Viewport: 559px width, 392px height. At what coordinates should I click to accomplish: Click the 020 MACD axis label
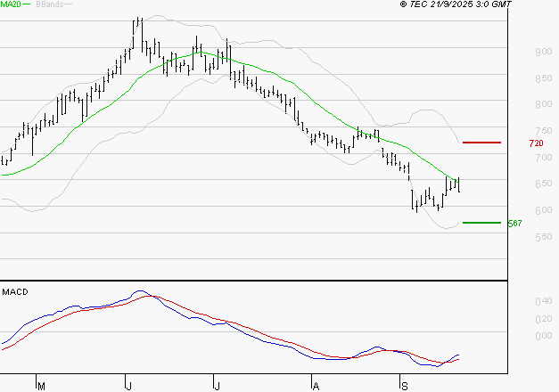point(544,319)
